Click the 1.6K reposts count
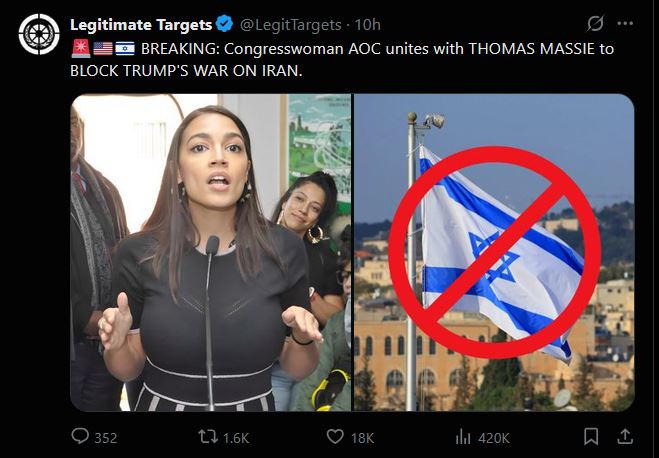659x458 pixels. point(236,438)
